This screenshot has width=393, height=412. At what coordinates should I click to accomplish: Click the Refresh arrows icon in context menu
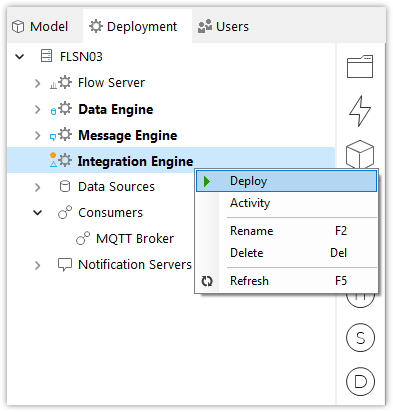click(x=207, y=281)
